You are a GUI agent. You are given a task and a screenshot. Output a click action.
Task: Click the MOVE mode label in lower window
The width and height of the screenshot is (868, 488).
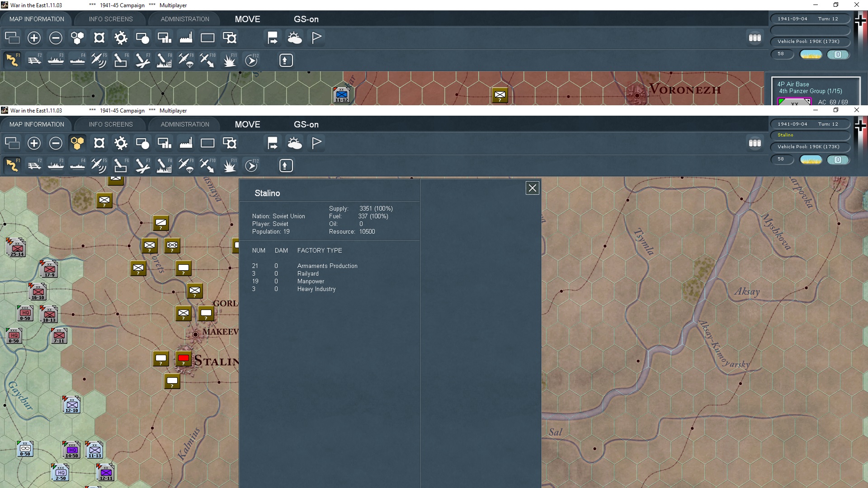pos(247,124)
